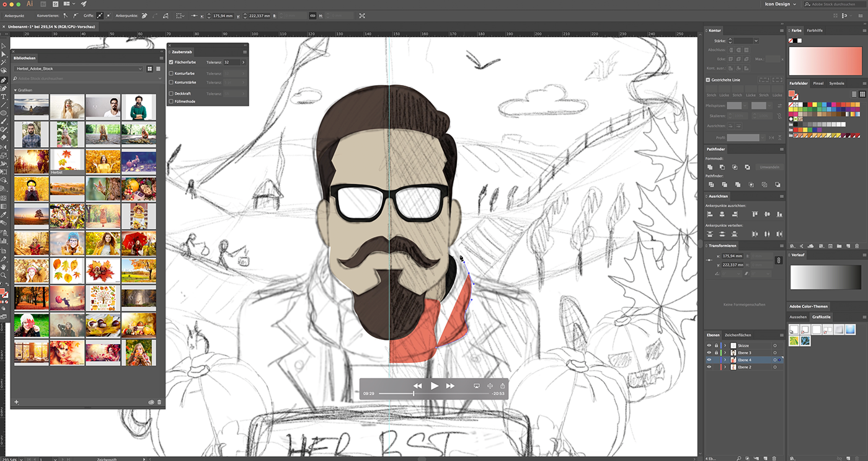Select the Zoom tool in toolbar

pos(4,275)
